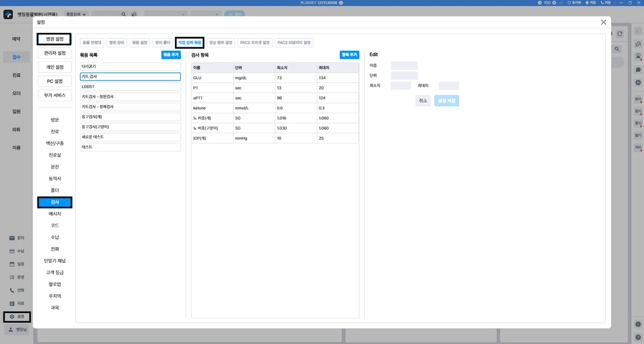This screenshot has width=644, height=344.
Task: Click the 개인 설정 button
Action: [x=55, y=67]
